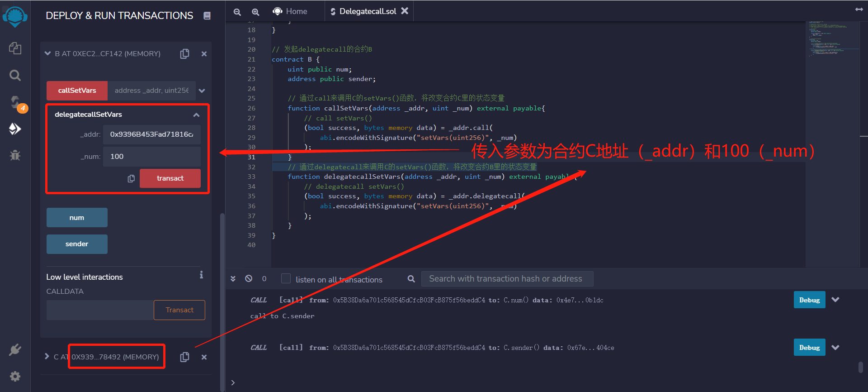Click 'Low level interactions' heading
This screenshot has height=392, width=868.
pyautogui.click(x=85, y=277)
